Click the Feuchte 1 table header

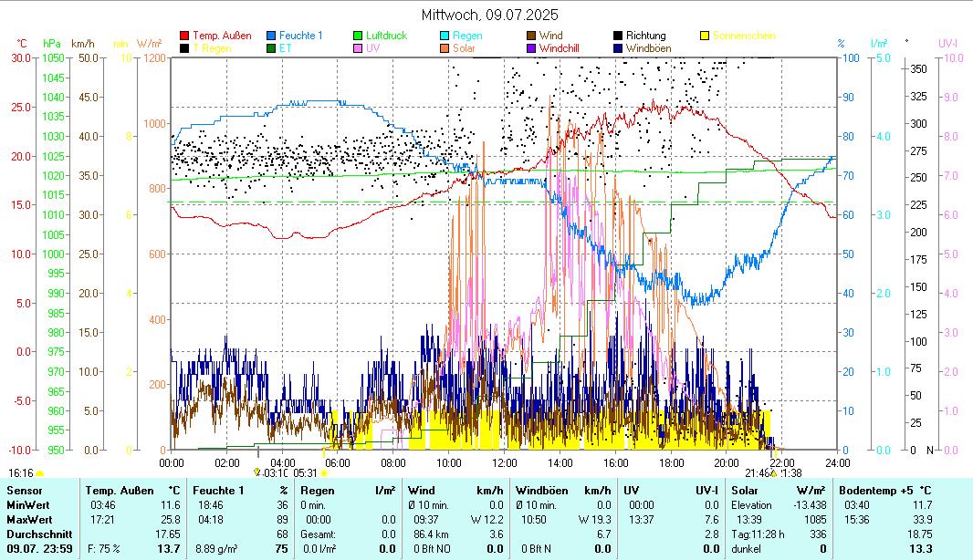(218, 491)
